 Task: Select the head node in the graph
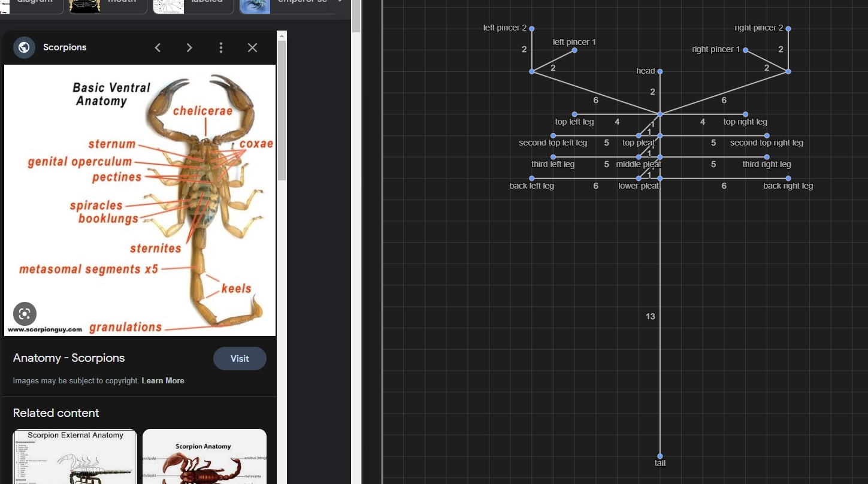(x=660, y=71)
